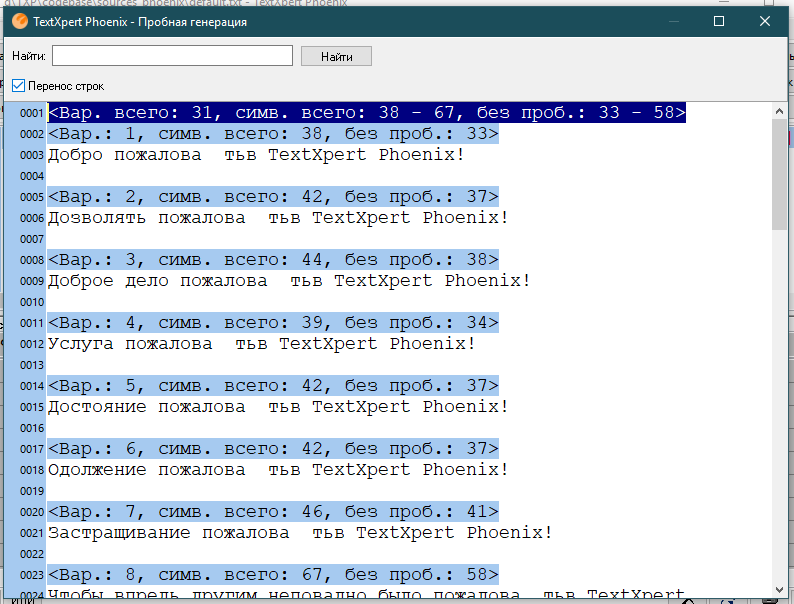Click the TextXpert Phoenix orange app icon
This screenshot has height=604, width=794.
point(20,21)
